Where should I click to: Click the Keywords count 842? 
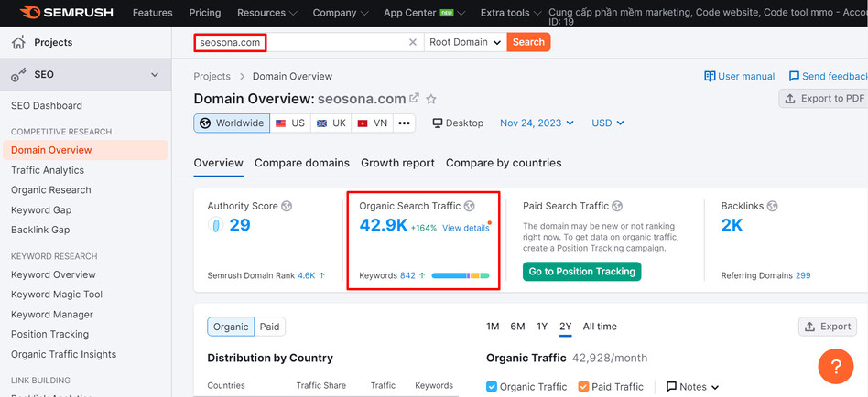pyautogui.click(x=407, y=275)
